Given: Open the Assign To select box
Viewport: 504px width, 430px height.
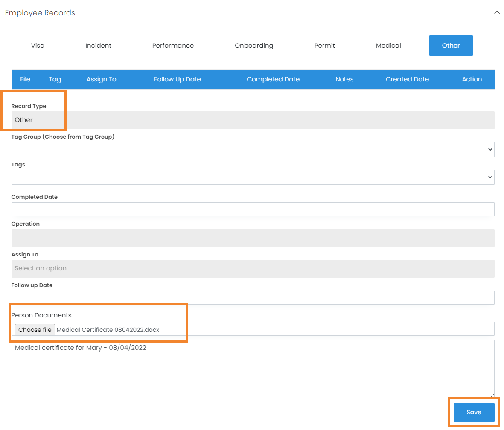Looking at the screenshot, I should pyautogui.click(x=253, y=269).
